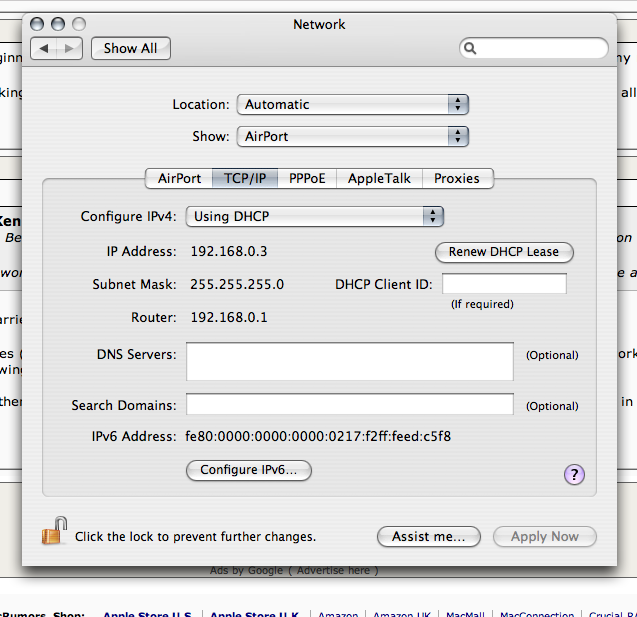This screenshot has height=617, width=637.
Task: Open help with the purple question mark
Action: click(x=574, y=474)
